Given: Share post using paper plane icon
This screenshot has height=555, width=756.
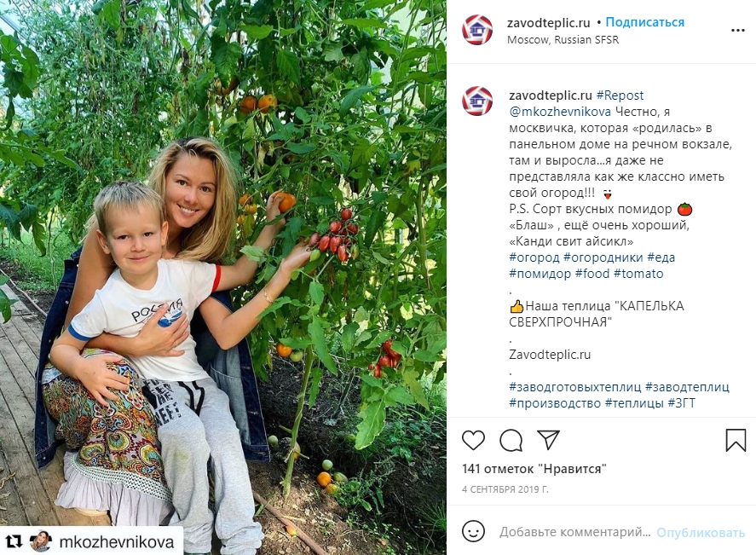Looking at the screenshot, I should click(x=548, y=440).
